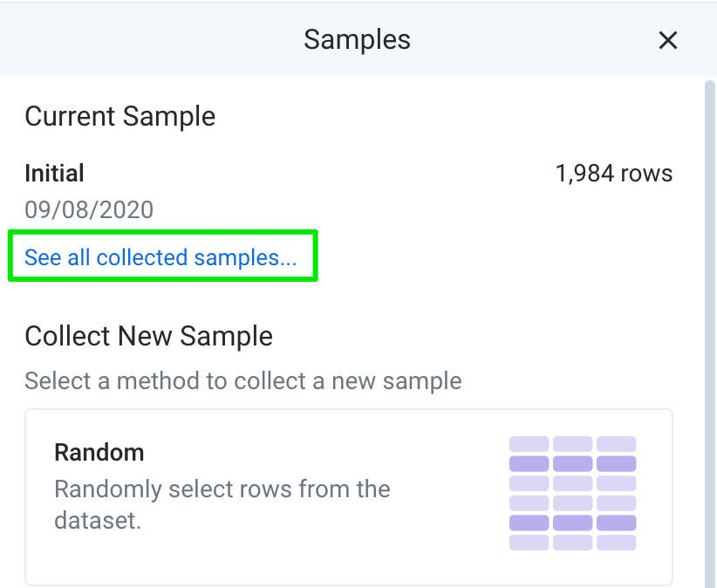Click the 'Randomly select rows' description
This screenshot has width=717, height=588.
(222, 504)
